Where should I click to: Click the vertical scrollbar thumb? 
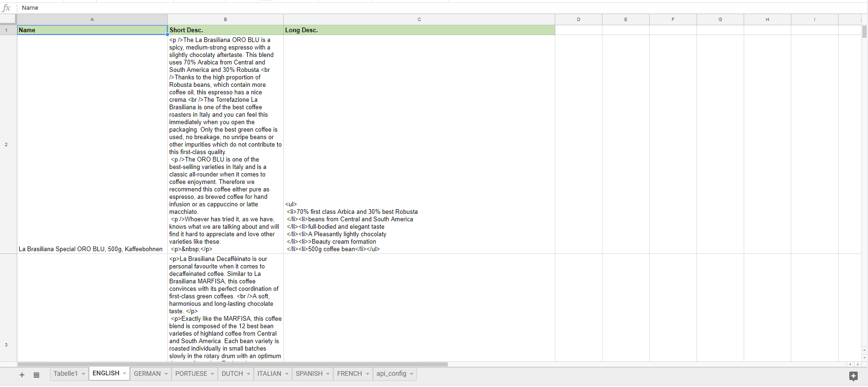coord(864,32)
